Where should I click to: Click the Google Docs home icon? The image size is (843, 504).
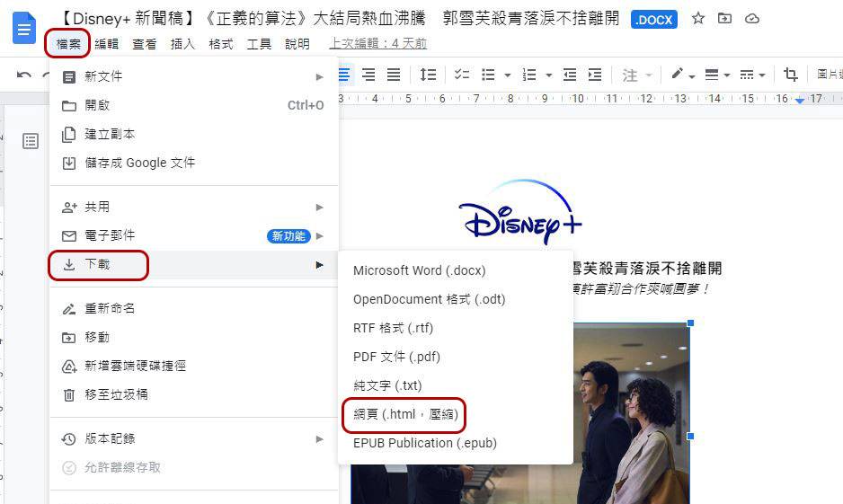(x=24, y=28)
